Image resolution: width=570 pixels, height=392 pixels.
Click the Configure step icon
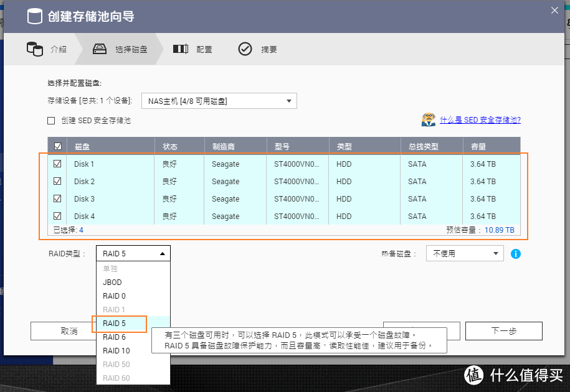(180, 49)
